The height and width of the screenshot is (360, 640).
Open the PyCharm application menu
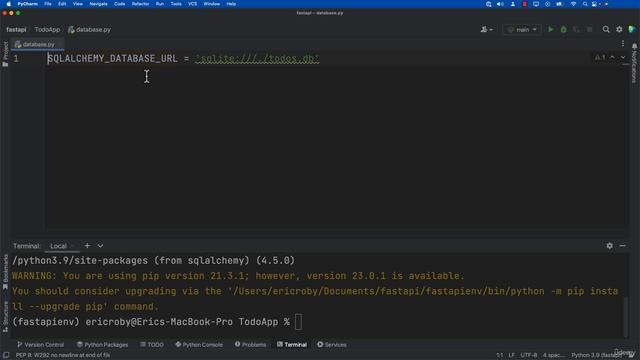click(27, 4)
